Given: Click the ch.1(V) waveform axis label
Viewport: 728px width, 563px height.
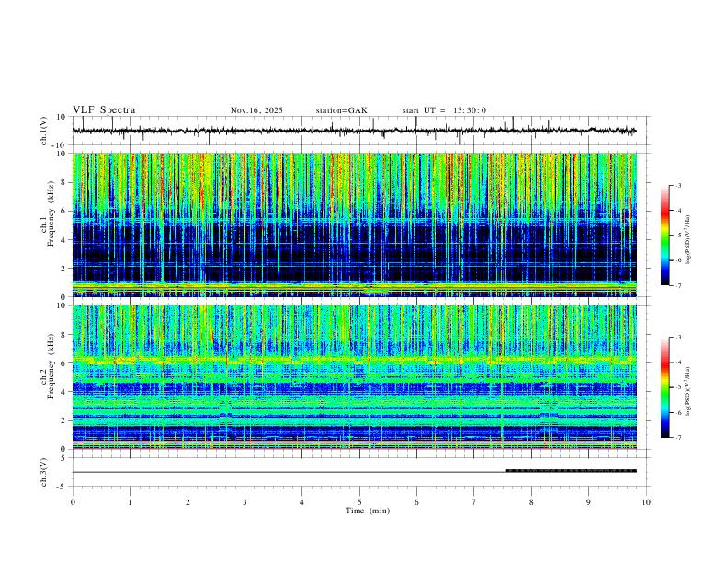Looking at the screenshot, I should (44, 131).
